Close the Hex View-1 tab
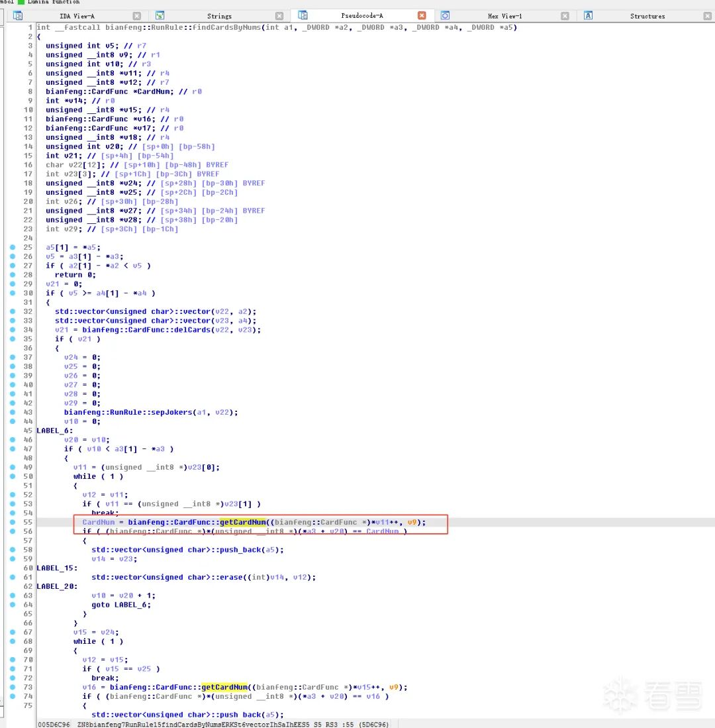Viewport: 715px width, 728px height. tap(565, 16)
